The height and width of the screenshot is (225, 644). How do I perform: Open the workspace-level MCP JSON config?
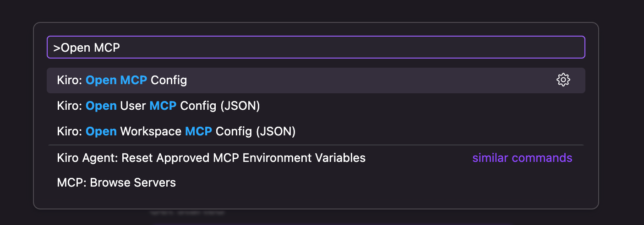[176, 132]
